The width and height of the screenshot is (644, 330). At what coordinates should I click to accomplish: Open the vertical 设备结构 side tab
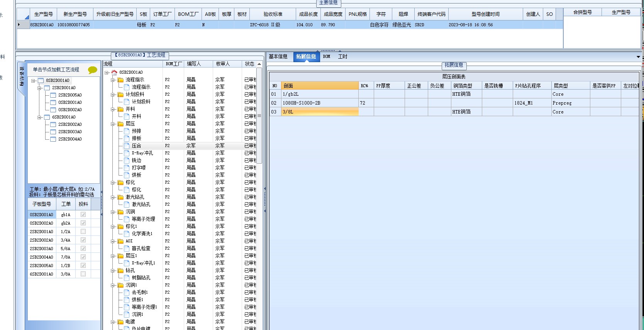coord(22,76)
